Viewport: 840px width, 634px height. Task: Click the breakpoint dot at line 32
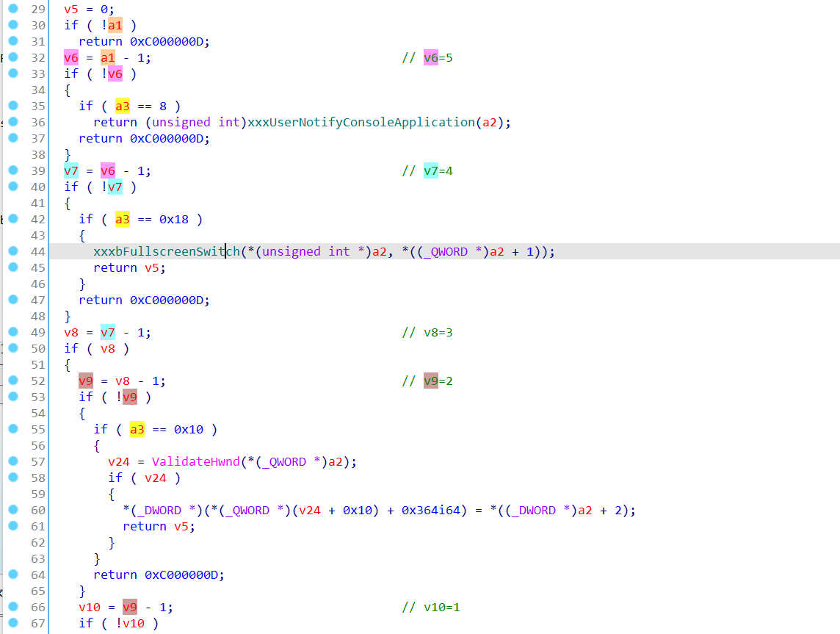coord(13,57)
